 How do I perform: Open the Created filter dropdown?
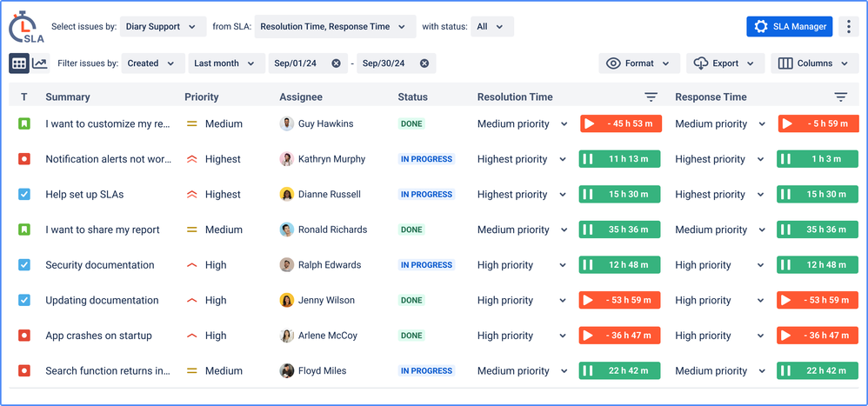153,63
